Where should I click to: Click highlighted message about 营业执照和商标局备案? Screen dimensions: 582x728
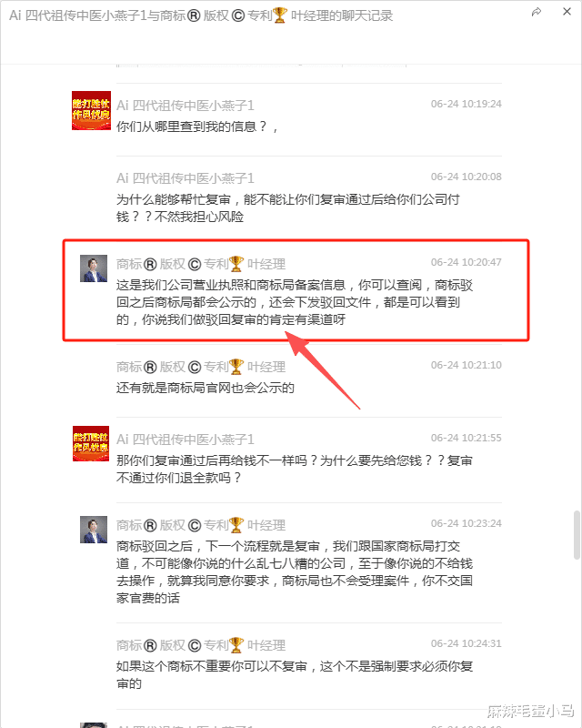click(295, 302)
